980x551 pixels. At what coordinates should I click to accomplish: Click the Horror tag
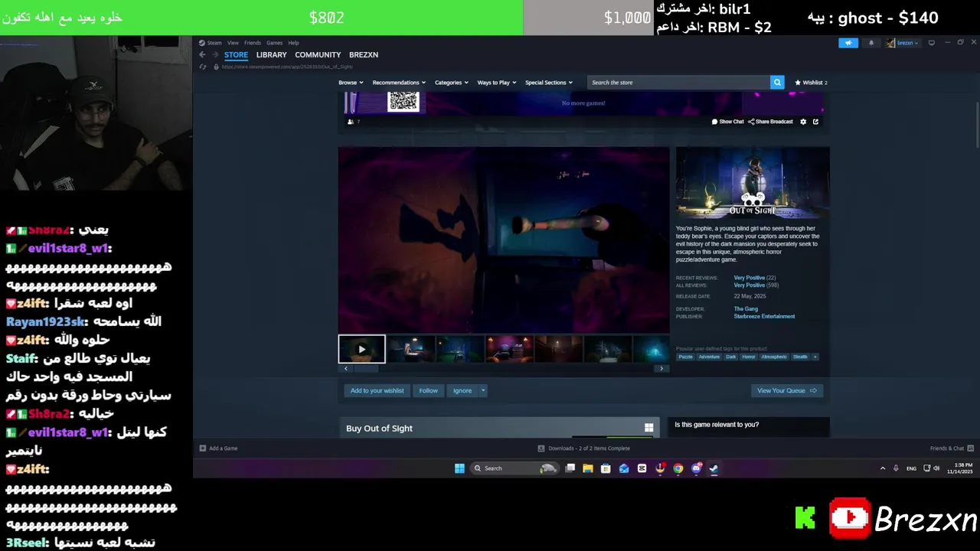(x=749, y=357)
